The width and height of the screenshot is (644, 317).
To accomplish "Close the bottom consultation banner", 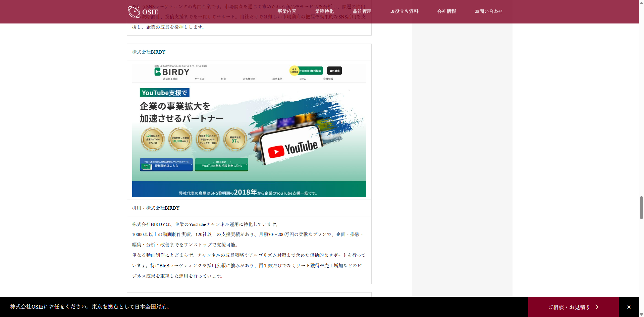I will click(x=629, y=307).
